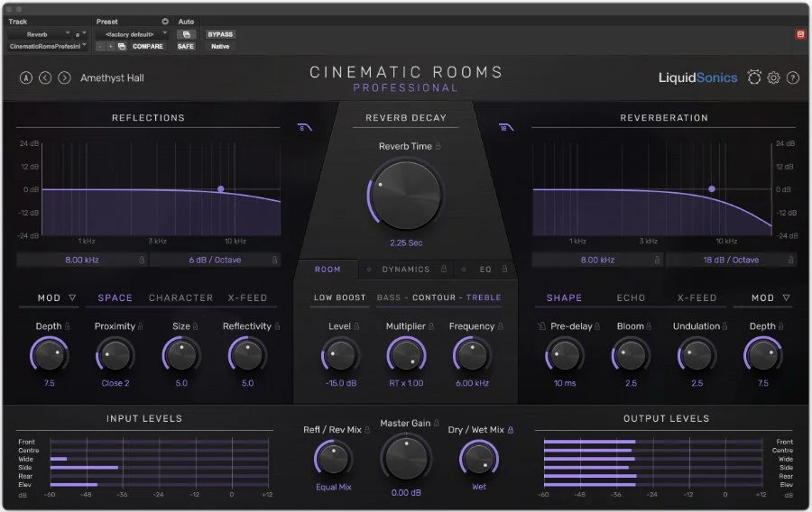Click the Reverb Time knob

click(x=406, y=196)
